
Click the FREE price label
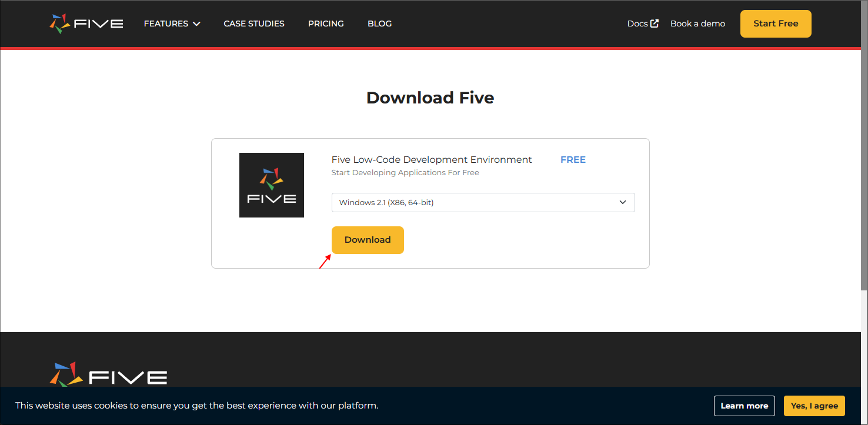[573, 160]
